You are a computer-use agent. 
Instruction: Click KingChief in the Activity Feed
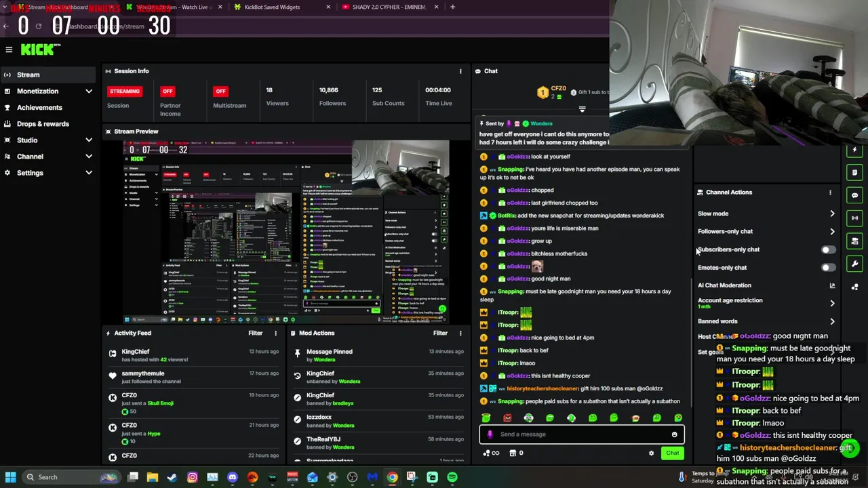pyautogui.click(x=135, y=352)
